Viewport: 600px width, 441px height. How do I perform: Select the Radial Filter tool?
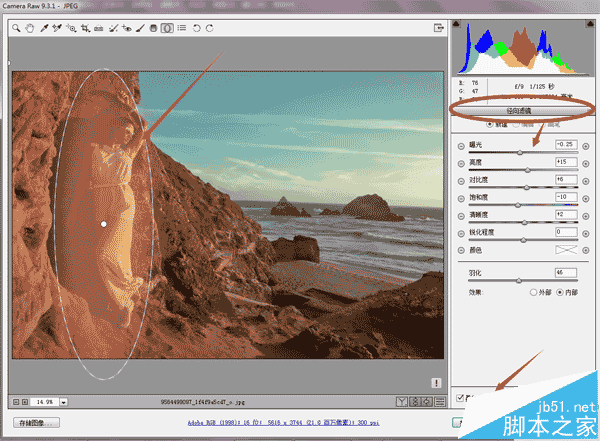(x=167, y=28)
